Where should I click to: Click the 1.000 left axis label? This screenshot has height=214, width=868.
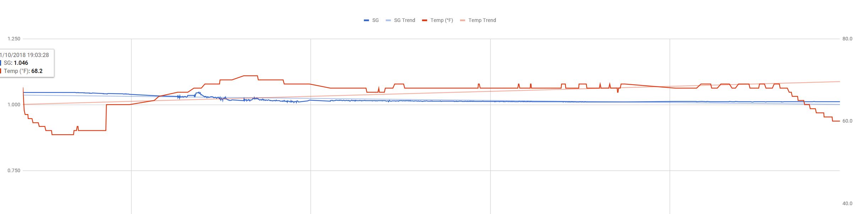[x=14, y=105]
